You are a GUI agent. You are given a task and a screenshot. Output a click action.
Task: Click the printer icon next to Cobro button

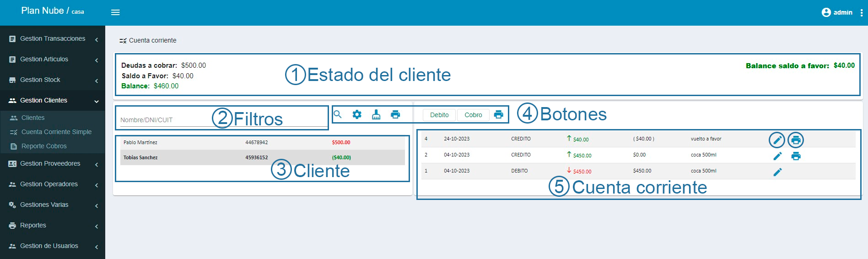point(499,114)
